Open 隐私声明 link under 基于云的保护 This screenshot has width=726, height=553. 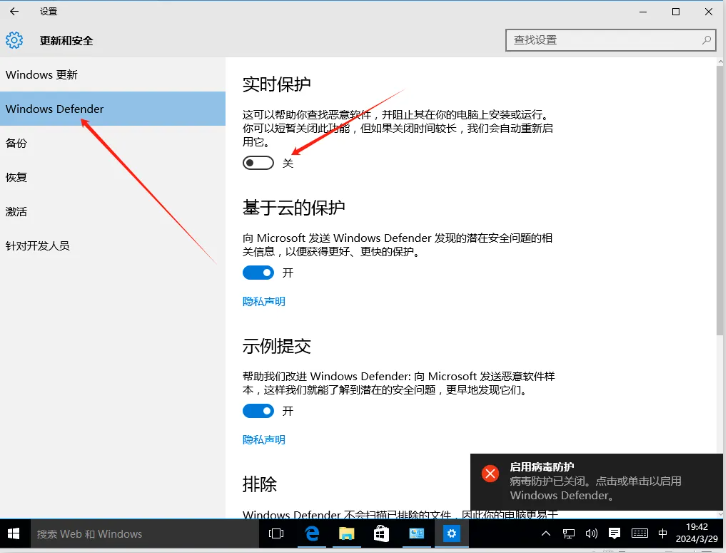click(264, 301)
